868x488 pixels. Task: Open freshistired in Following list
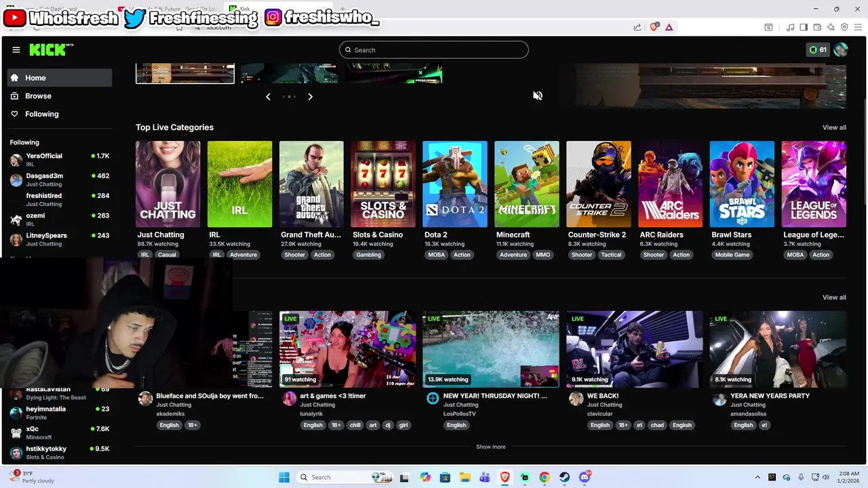[x=60, y=199]
